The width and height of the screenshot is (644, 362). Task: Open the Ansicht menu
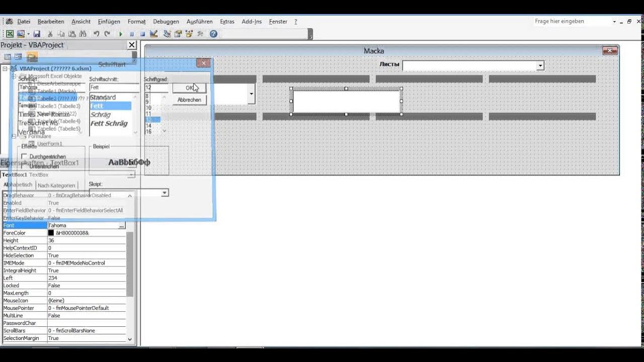[x=81, y=22]
